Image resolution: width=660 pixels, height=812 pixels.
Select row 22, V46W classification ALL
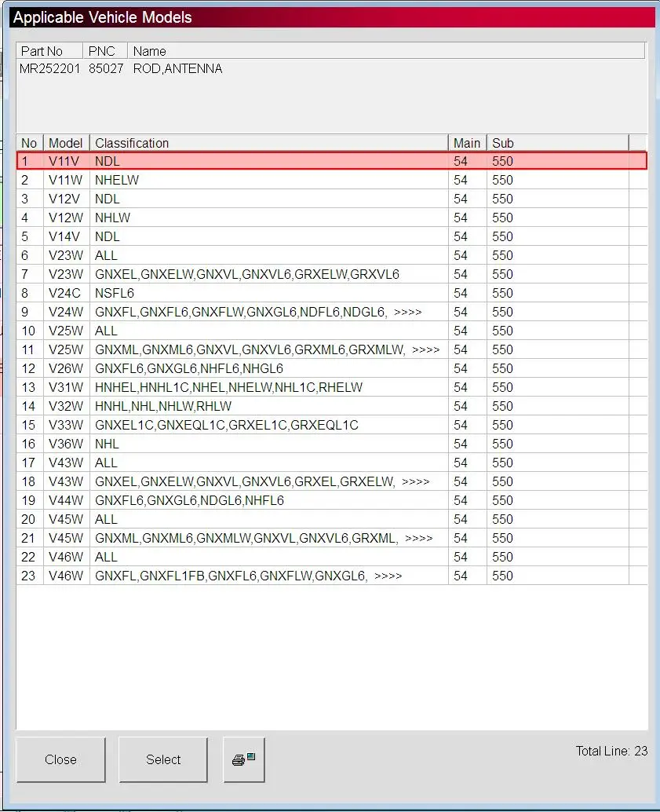332,558
